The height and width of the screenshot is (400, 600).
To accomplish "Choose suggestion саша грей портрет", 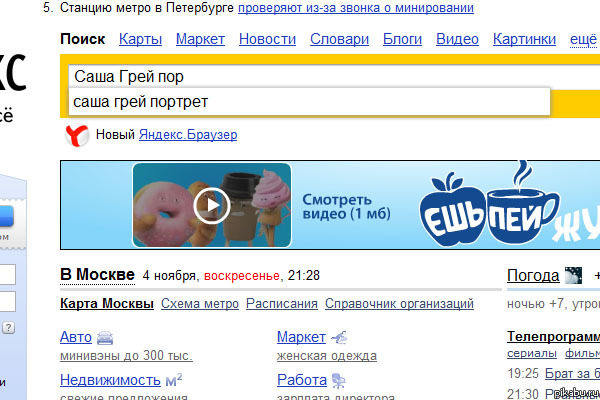I will (309, 102).
